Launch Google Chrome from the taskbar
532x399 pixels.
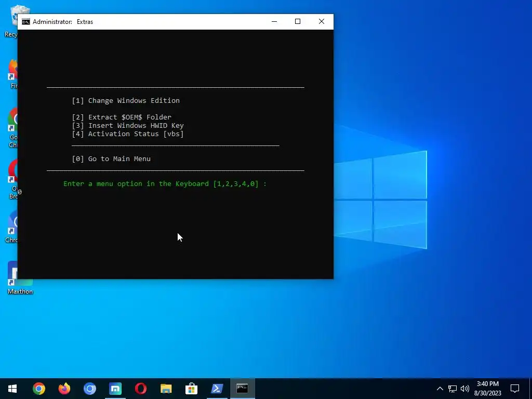tap(39, 389)
